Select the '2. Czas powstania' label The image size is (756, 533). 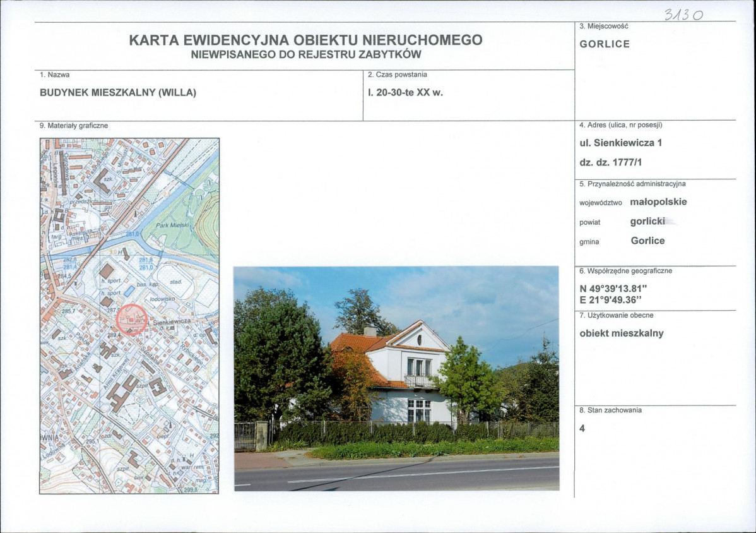point(398,75)
